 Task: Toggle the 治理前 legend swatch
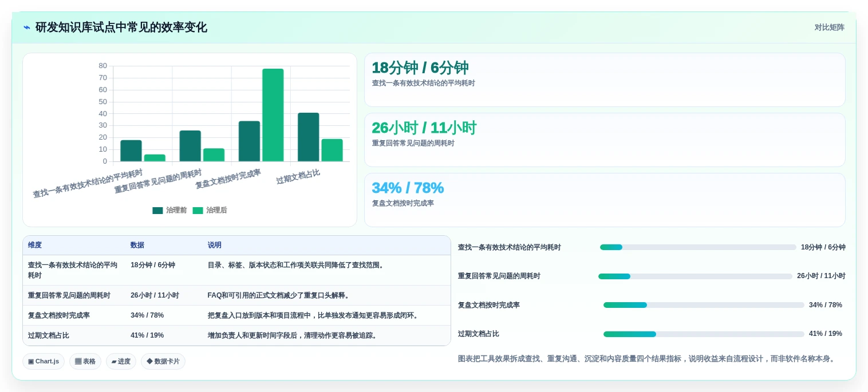[157, 211]
